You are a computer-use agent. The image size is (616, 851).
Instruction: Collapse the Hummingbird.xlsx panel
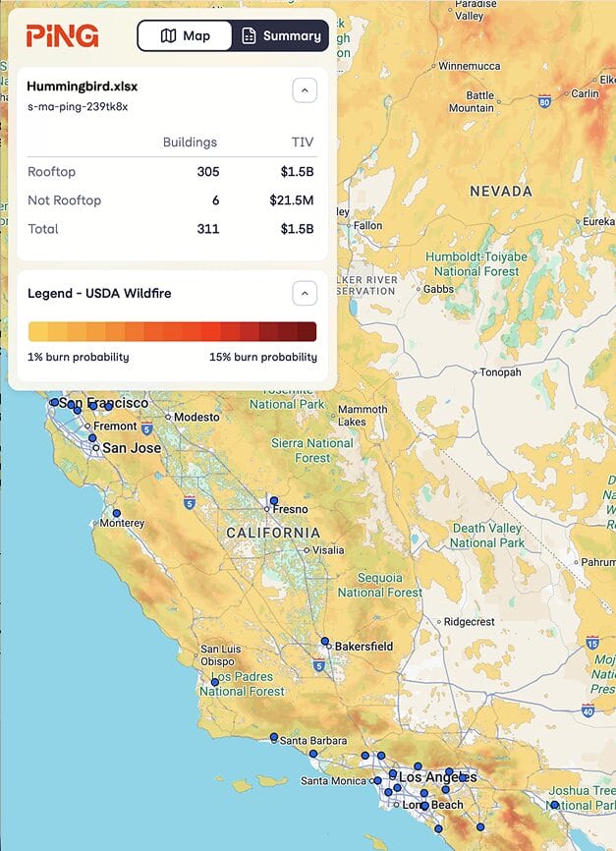(305, 91)
